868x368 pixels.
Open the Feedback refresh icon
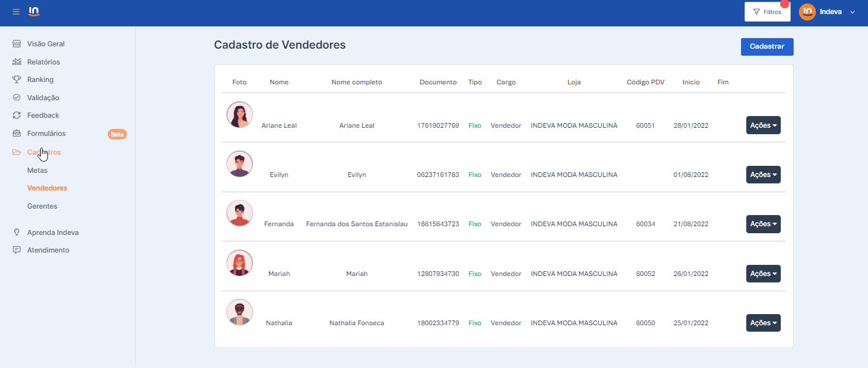click(x=17, y=115)
